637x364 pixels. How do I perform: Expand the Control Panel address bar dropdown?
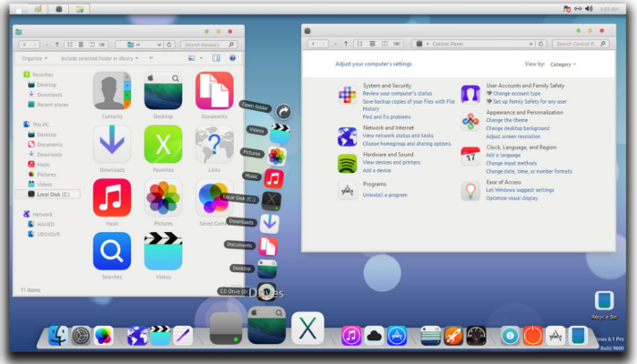(531, 44)
